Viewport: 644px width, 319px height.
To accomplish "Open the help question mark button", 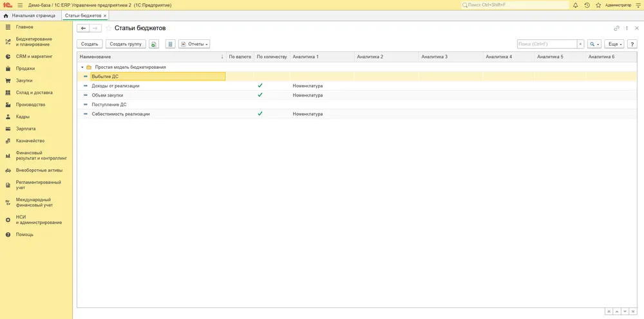I will (x=632, y=44).
